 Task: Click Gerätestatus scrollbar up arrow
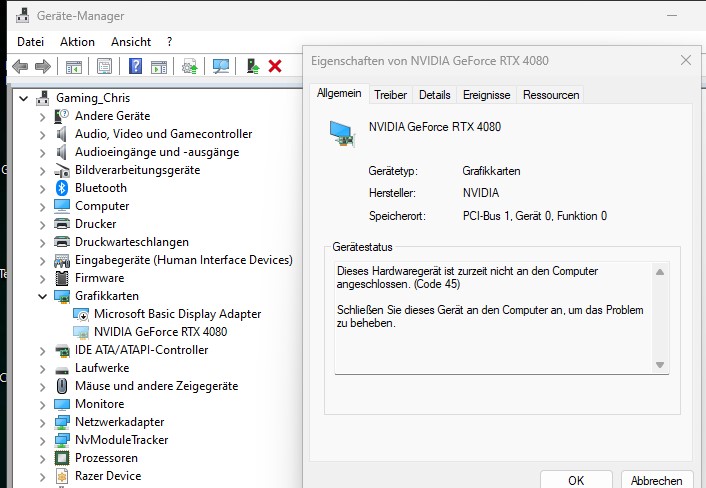pyautogui.click(x=660, y=272)
